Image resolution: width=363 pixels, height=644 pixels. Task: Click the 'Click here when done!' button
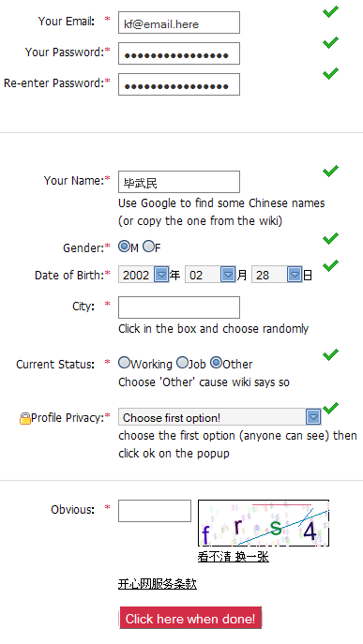pos(190,618)
